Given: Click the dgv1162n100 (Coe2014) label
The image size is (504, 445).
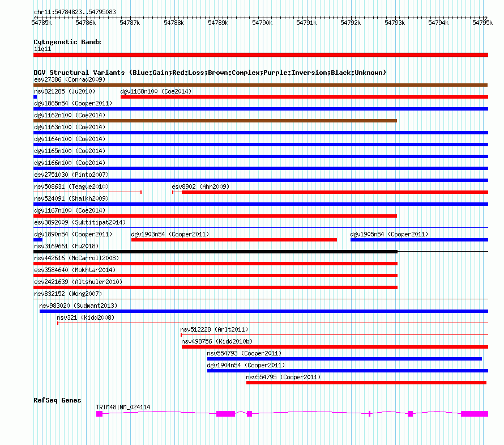Looking at the screenshot, I should pyautogui.click(x=70, y=115).
